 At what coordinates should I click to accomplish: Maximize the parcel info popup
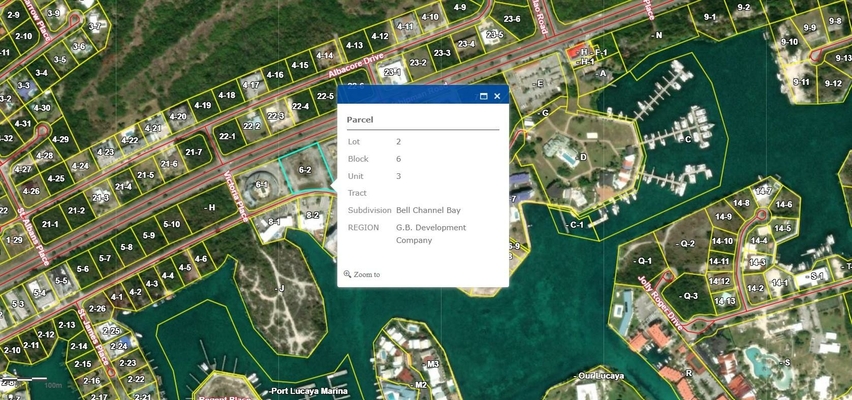click(484, 96)
